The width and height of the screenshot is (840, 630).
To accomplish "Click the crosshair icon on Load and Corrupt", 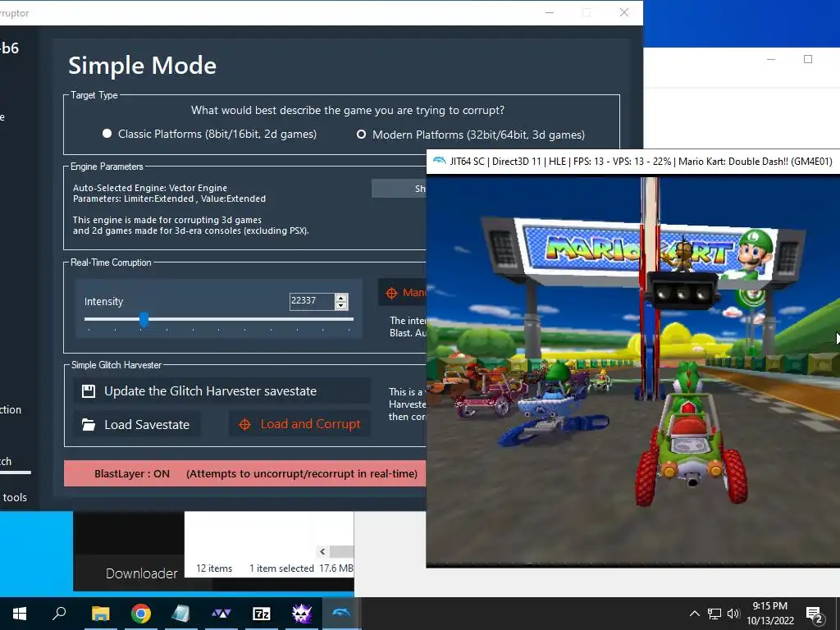I will [x=244, y=424].
